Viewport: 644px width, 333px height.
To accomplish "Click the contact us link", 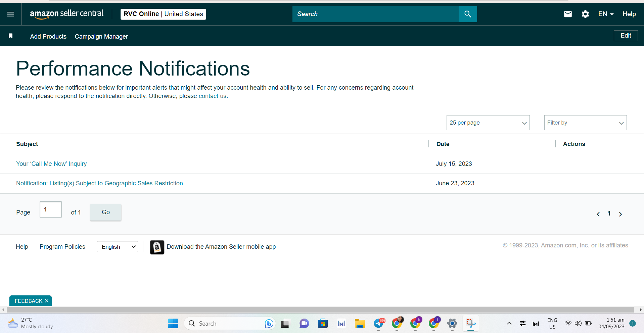I will [x=213, y=96].
